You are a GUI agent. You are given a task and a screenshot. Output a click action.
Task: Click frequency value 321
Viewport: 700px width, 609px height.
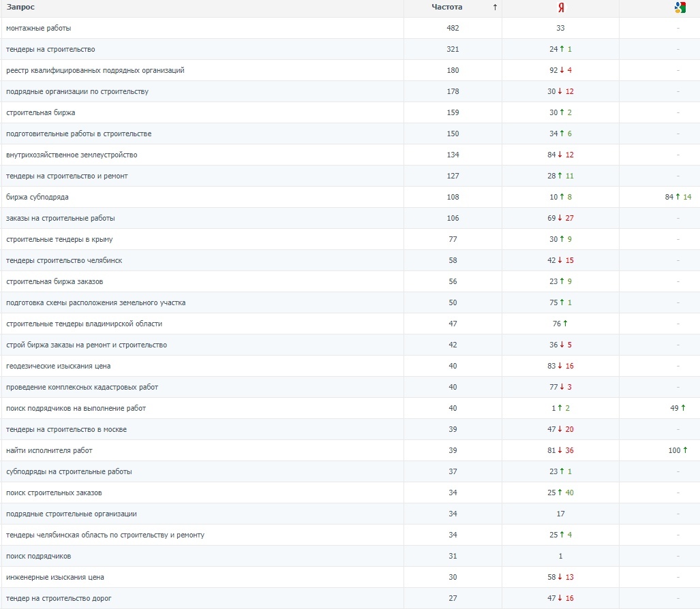click(453, 49)
